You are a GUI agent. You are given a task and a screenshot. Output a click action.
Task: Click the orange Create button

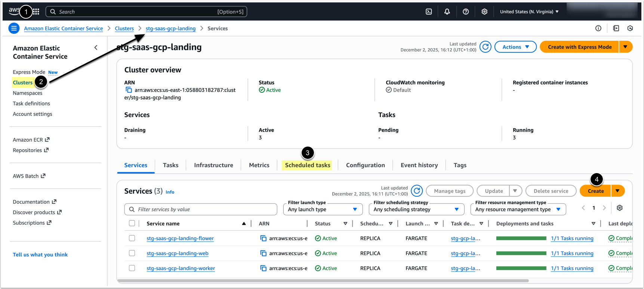click(595, 191)
